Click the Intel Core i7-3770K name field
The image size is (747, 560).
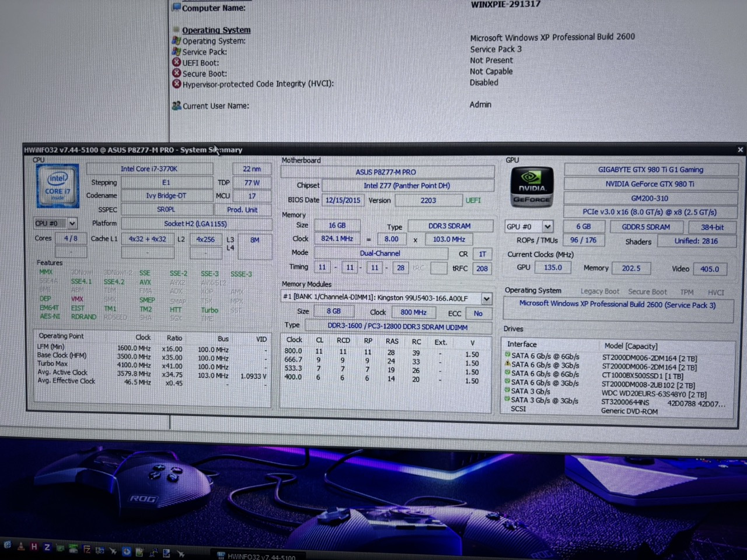click(149, 169)
